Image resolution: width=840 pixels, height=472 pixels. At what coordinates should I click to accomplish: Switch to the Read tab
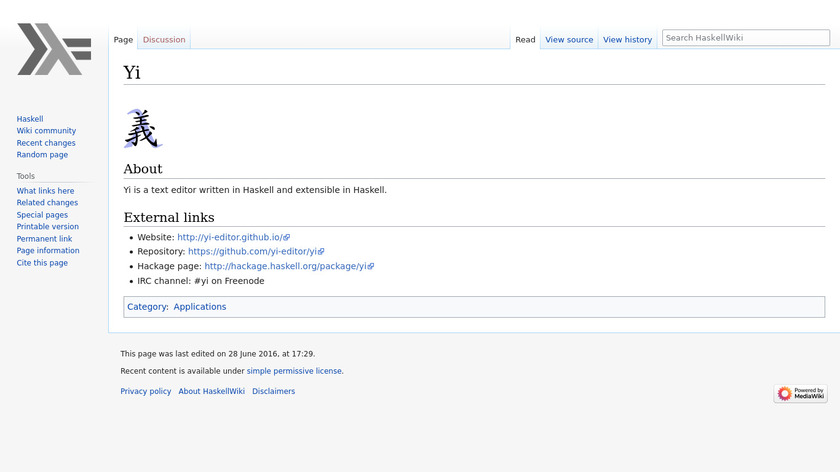(x=525, y=40)
